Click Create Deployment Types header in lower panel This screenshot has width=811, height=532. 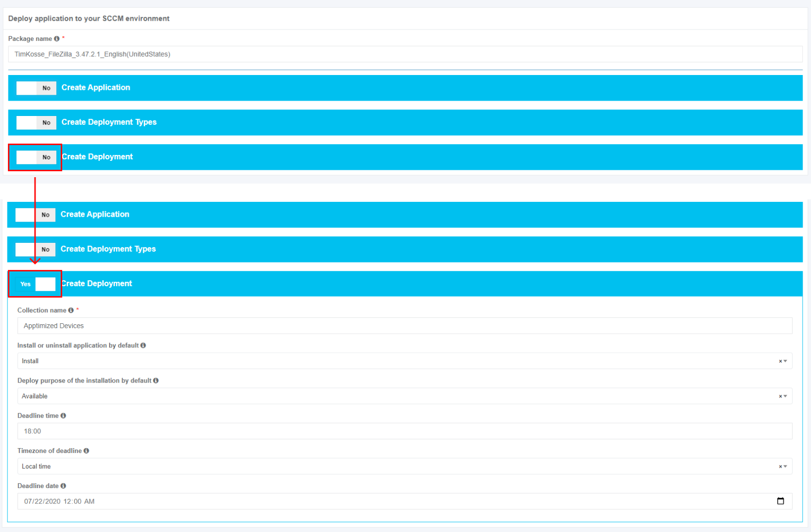[405, 249]
